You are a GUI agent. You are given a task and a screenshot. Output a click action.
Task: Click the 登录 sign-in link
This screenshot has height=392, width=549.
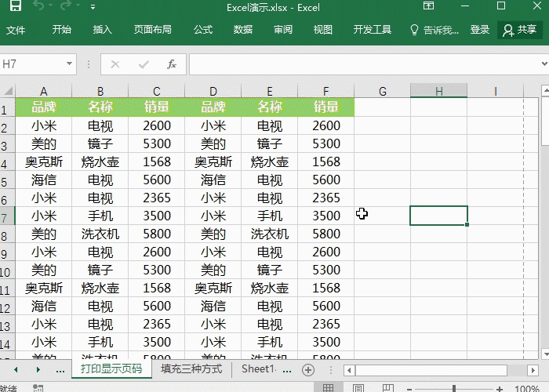(x=480, y=30)
